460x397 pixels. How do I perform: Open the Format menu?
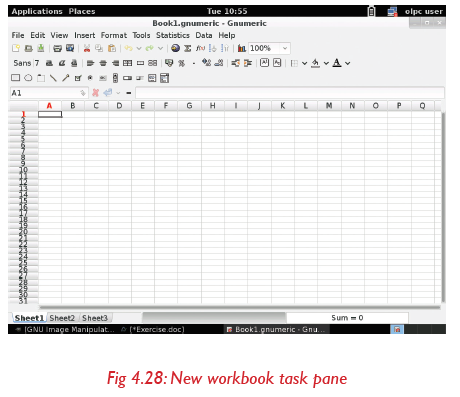click(114, 35)
